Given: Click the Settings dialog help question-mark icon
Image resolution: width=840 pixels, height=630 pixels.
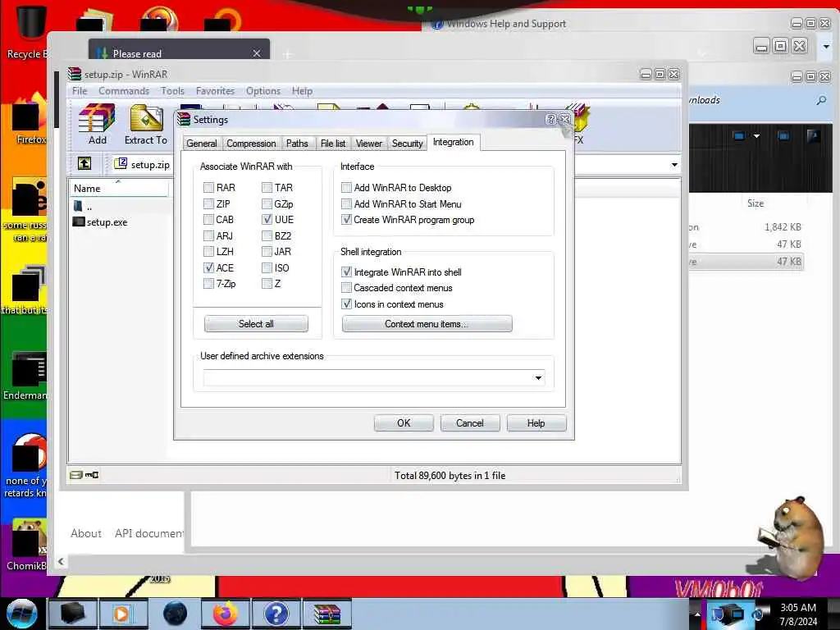Looking at the screenshot, I should click(550, 119).
